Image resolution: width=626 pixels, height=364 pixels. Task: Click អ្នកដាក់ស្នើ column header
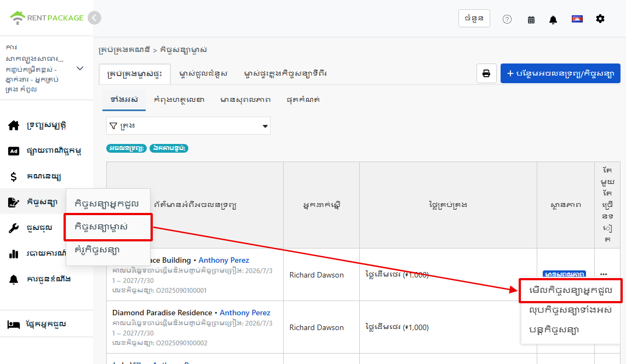pos(321,205)
